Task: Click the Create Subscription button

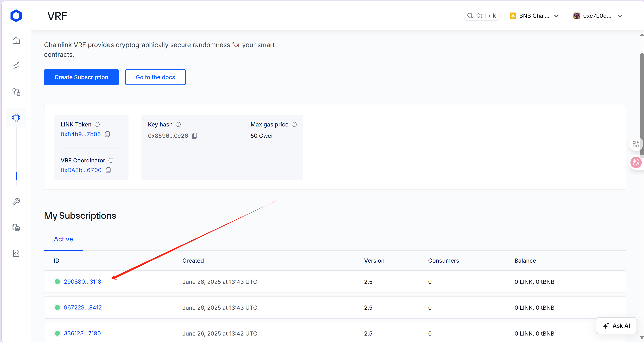Action: coord(81,77)
